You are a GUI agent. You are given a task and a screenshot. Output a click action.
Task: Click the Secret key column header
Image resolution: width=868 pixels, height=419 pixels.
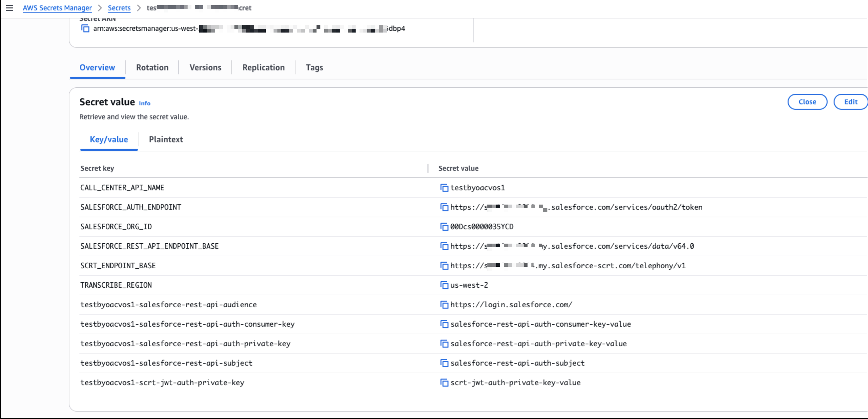pyautogui.click(x=97, y=168)
